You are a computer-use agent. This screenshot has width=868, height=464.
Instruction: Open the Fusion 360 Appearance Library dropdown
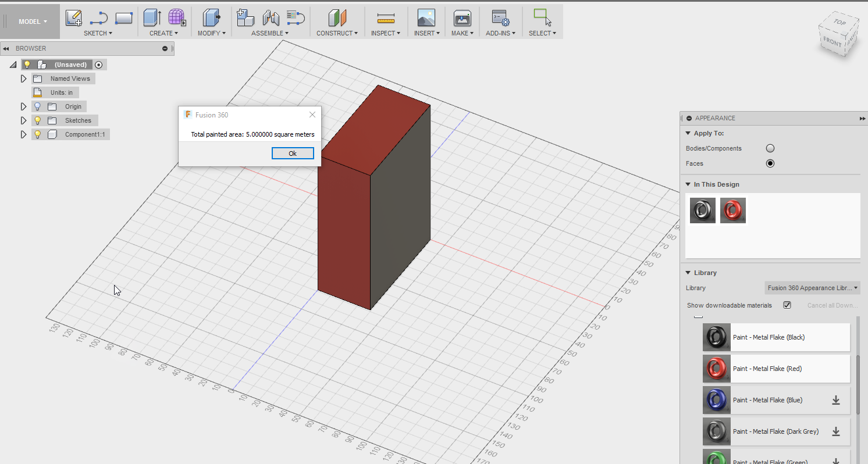pyautogui.click(x=812, y=288)
